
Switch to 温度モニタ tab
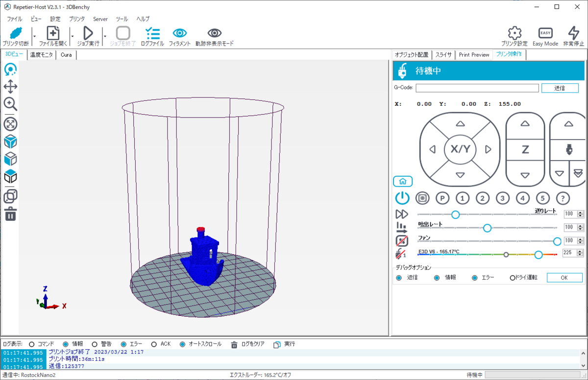(42, 55)
